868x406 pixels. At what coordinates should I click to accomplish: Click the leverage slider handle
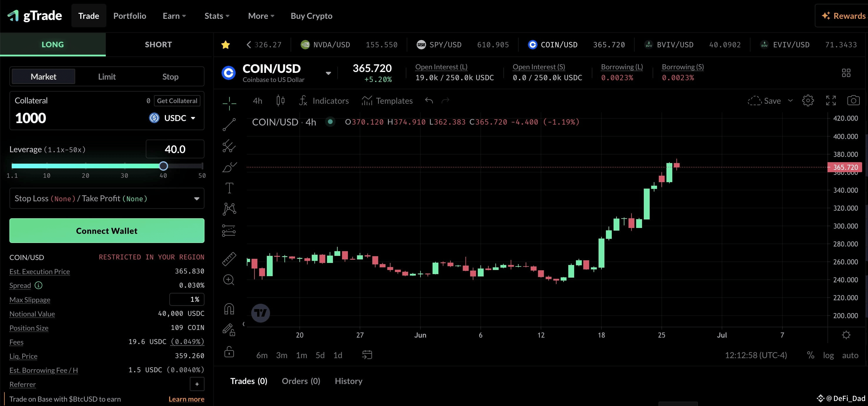click(x=163, y=166)
